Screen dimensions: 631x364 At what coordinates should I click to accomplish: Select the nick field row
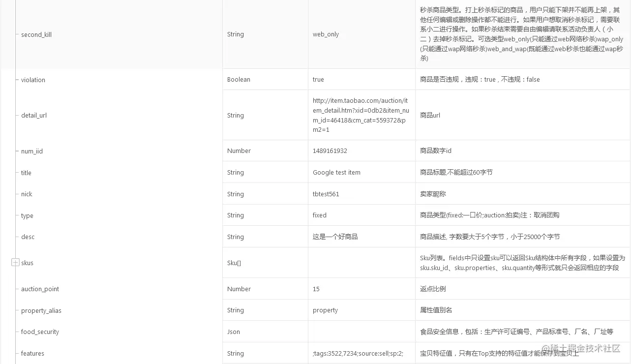[27, 193]
